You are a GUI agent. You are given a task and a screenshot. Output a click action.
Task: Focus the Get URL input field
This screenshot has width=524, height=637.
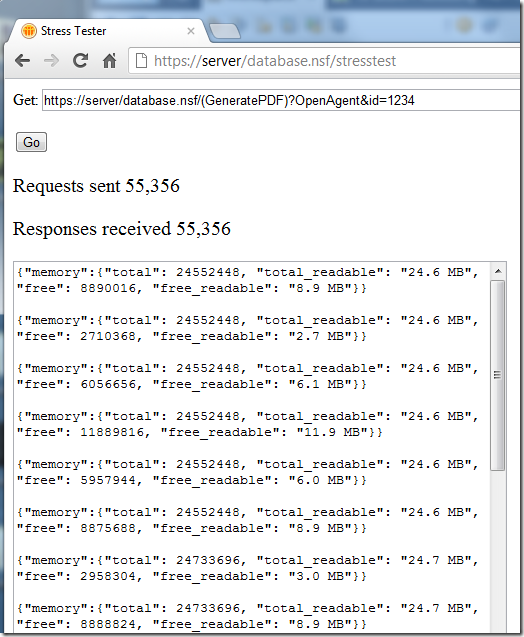point(281,100)
